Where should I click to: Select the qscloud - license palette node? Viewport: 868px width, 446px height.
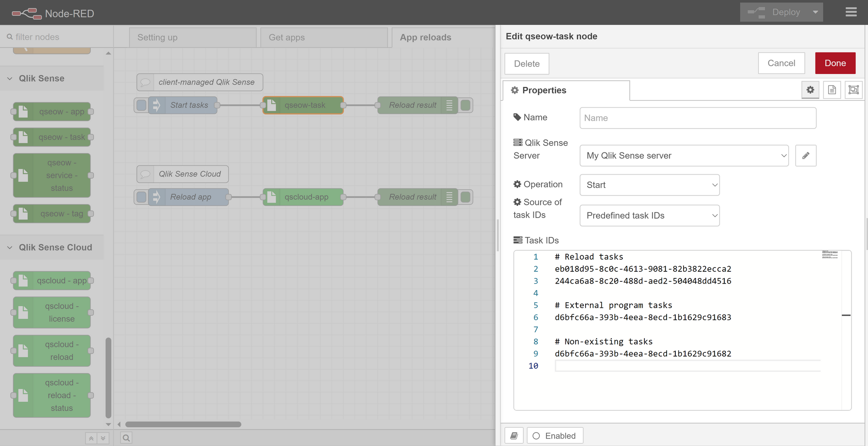pyautogui.click(x=52, y=313)
